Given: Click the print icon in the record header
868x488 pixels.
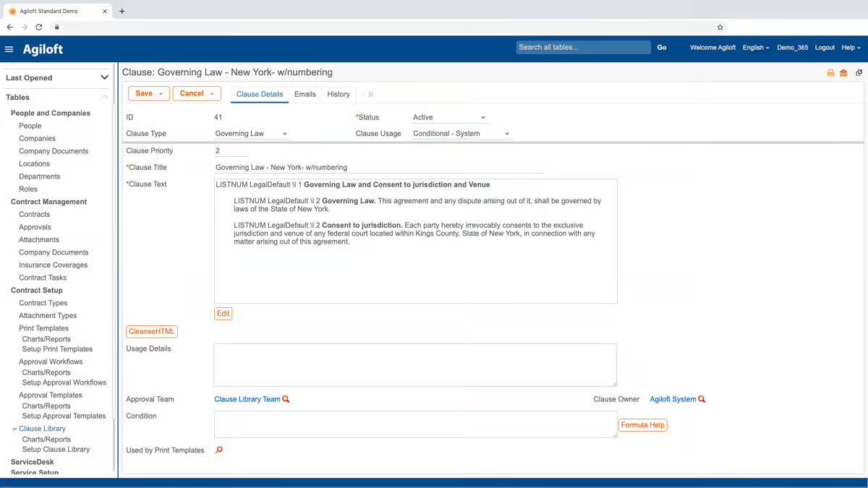Looking at the screenshot, I should 830,72.
